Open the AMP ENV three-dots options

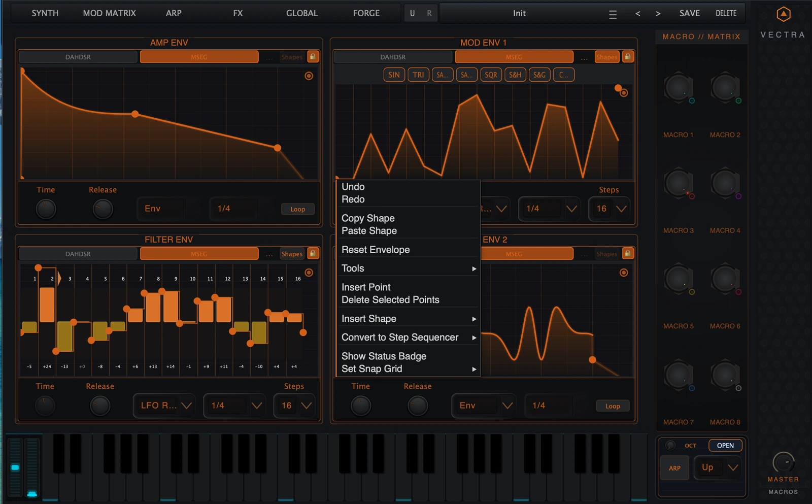(269, 57)
